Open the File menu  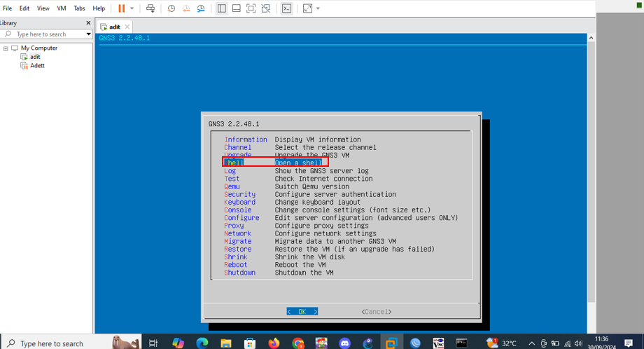point(8,8)
